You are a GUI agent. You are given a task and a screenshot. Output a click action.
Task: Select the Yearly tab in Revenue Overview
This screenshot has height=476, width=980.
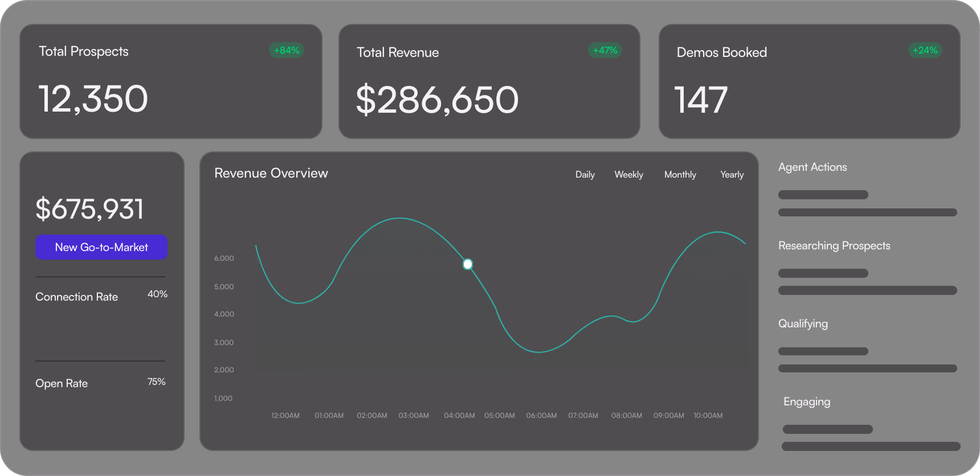tap(732, 175)
